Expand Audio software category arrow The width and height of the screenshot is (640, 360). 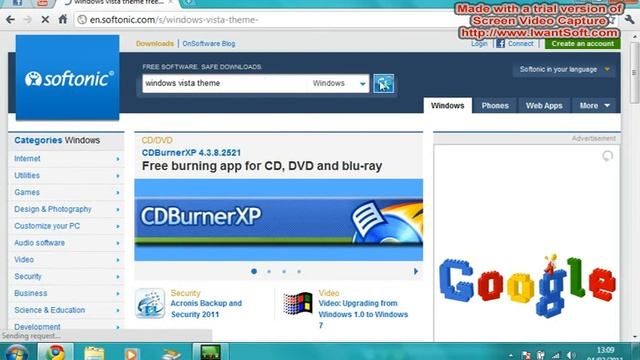118,243
